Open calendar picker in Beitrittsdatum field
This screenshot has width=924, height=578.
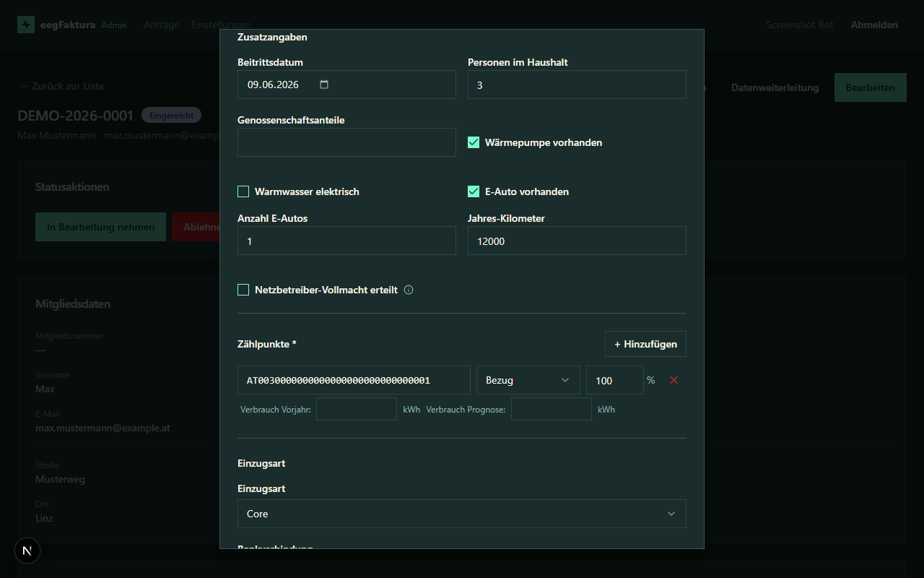324,85
